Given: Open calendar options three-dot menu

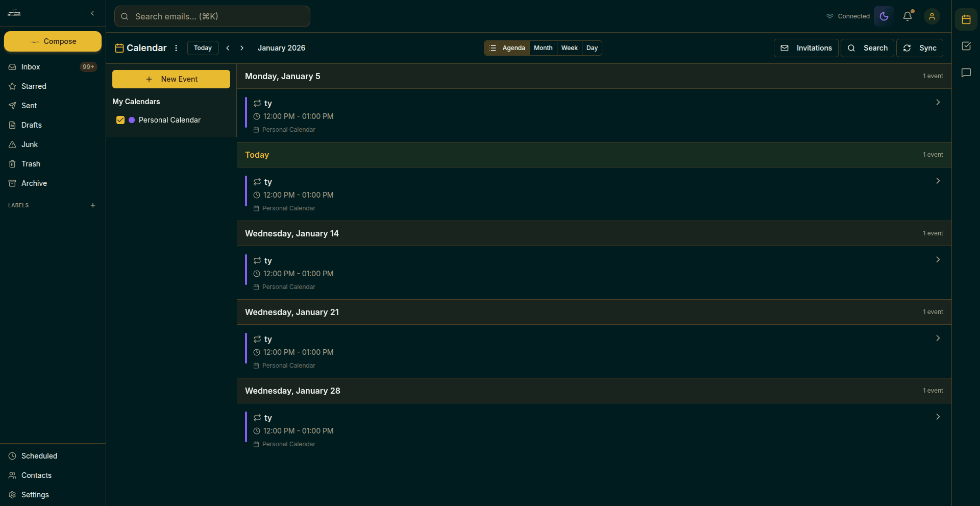Looking at the screenshot, I should coord(176,48).
